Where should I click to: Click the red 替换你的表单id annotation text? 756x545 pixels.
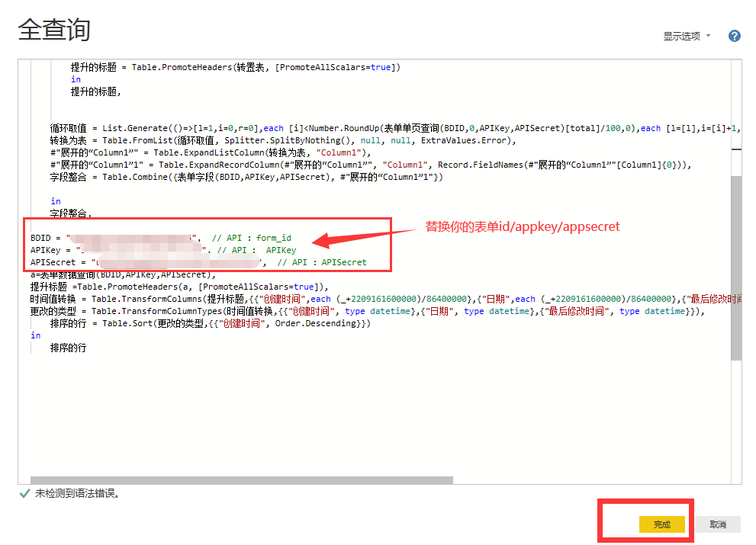(523, 226)
